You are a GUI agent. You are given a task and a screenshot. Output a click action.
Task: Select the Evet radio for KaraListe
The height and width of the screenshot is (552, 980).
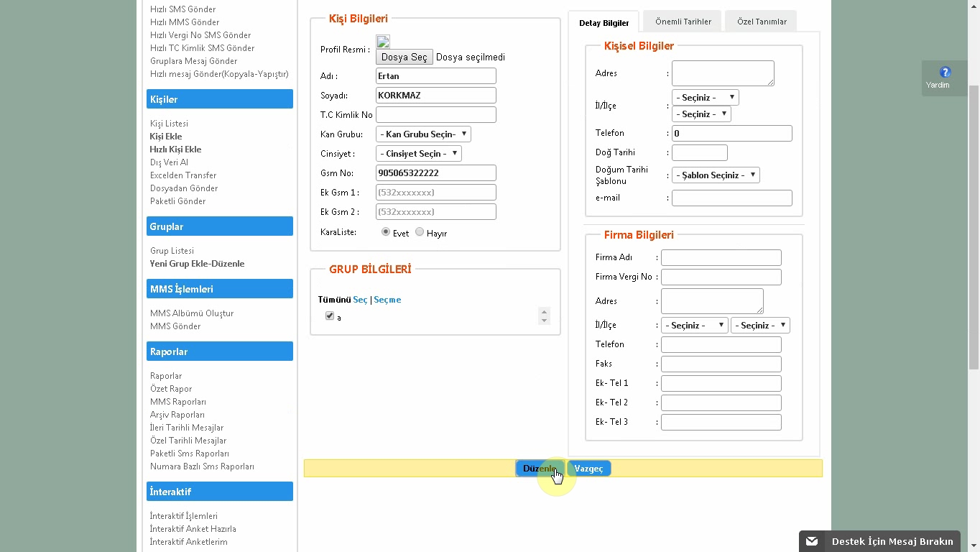(386, 232)
